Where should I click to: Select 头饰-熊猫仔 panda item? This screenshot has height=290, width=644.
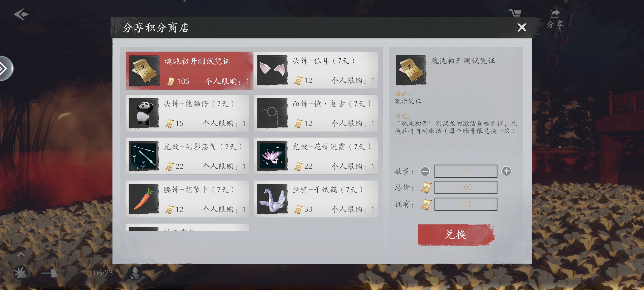click(x=187, y=113)
